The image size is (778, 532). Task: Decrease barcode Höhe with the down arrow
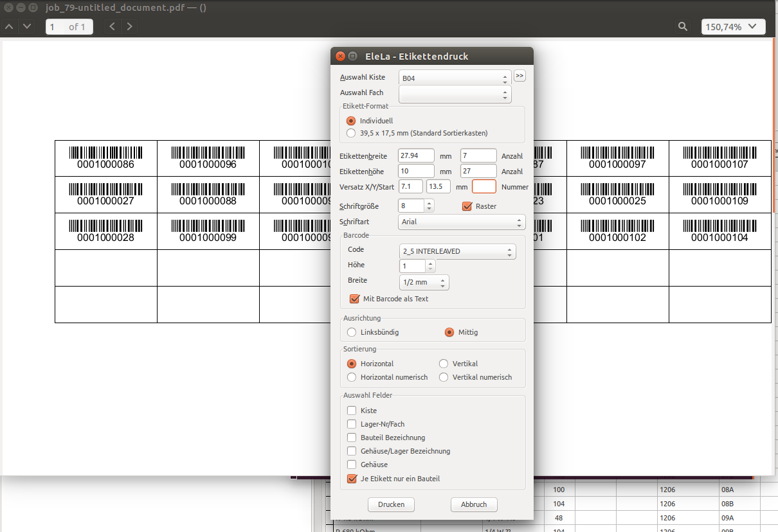click(430, 269)
